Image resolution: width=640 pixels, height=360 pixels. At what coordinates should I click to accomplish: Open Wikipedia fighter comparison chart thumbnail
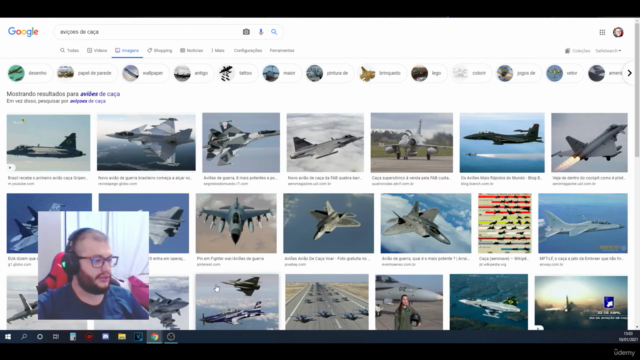click(x=505, y=223)
